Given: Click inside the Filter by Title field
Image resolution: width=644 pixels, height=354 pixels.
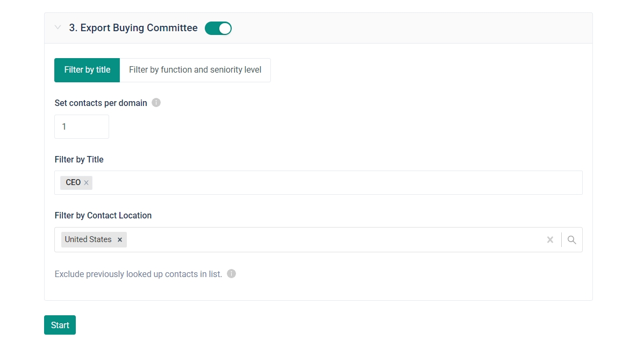Looking at the screenshot, I should [333, 183].
